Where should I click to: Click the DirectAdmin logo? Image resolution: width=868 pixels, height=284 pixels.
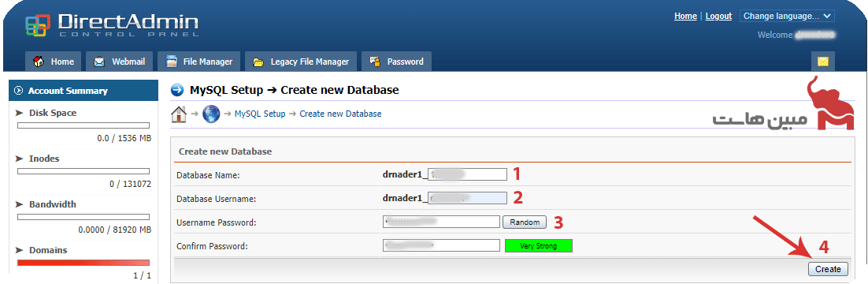tap(112, 26)
